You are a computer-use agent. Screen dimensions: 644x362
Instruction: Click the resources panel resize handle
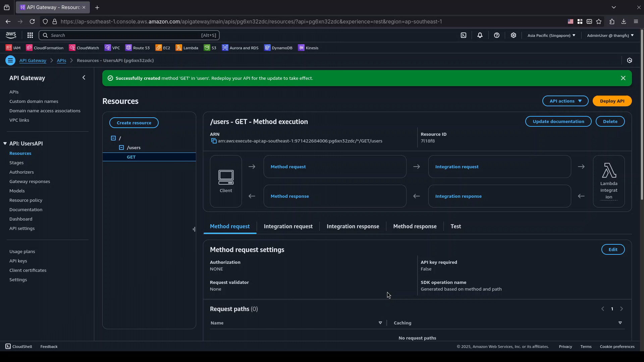194,229
